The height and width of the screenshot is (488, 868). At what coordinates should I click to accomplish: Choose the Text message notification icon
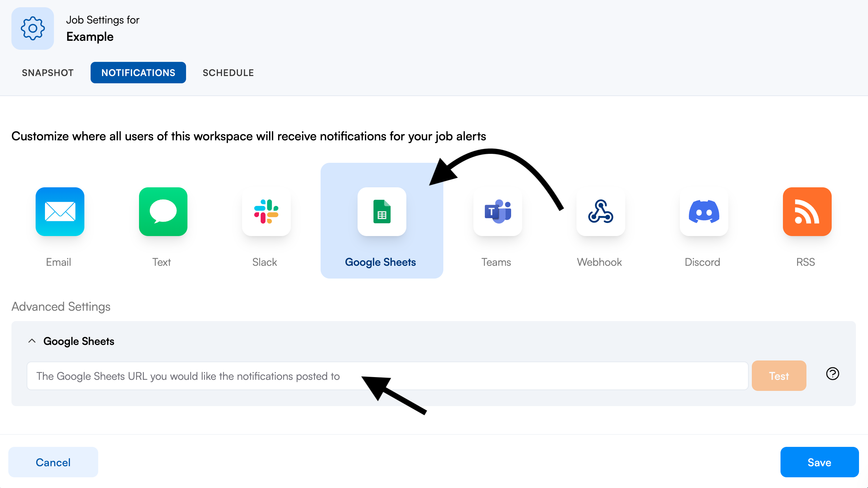[163, 212]
